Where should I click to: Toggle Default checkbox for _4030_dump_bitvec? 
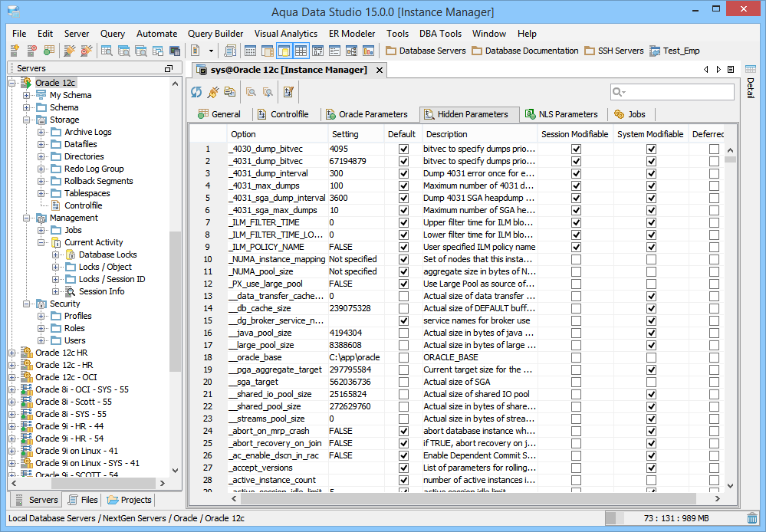pos(403,149)
